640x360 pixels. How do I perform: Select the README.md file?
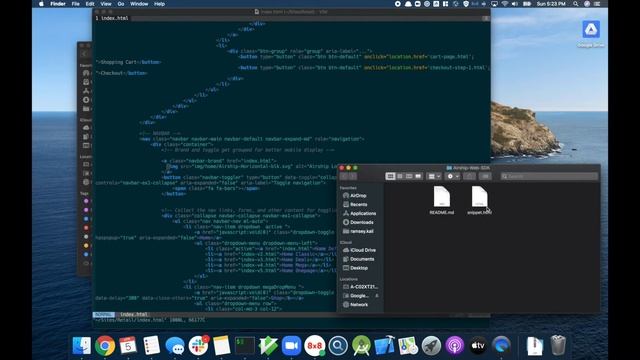[442, 200]
